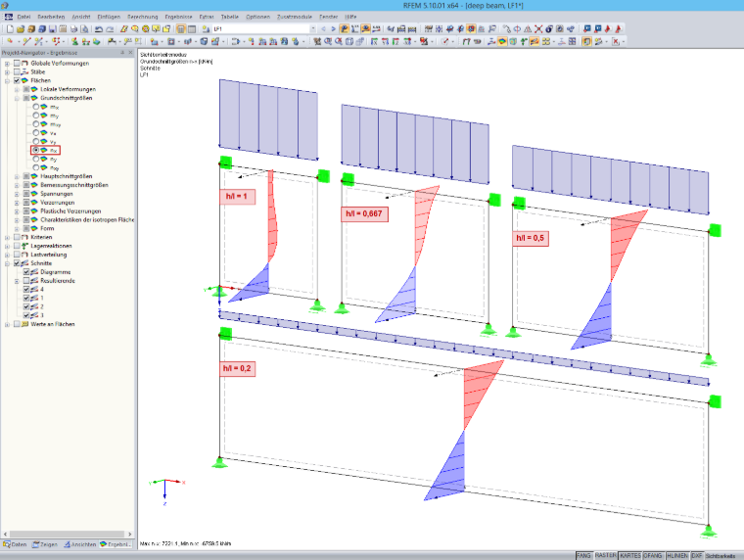This screenshot has width=744, height=560.
Task: Click the zoom window magnifier icon
Action: [x=327, y=42]
